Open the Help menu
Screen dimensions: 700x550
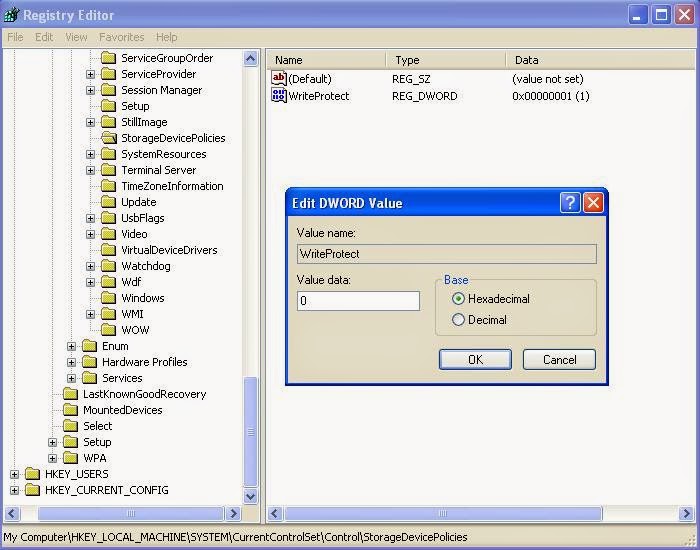tap(167, 37)
